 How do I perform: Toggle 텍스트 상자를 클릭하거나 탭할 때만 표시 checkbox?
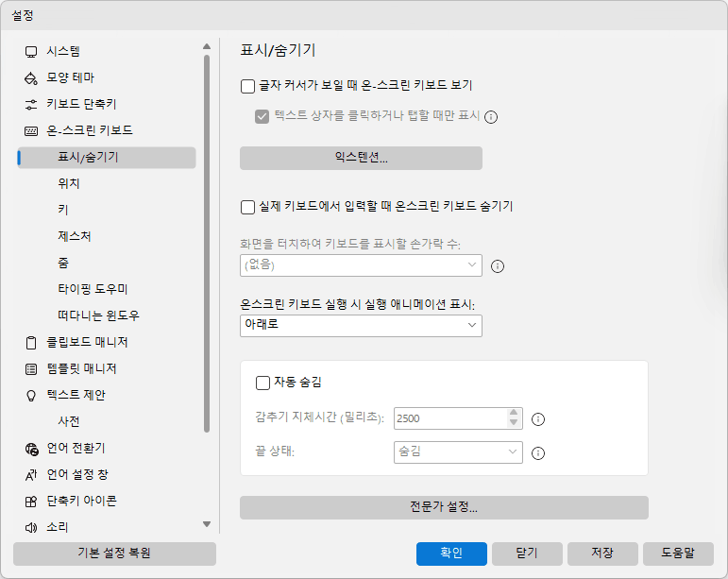pos(262,116)
